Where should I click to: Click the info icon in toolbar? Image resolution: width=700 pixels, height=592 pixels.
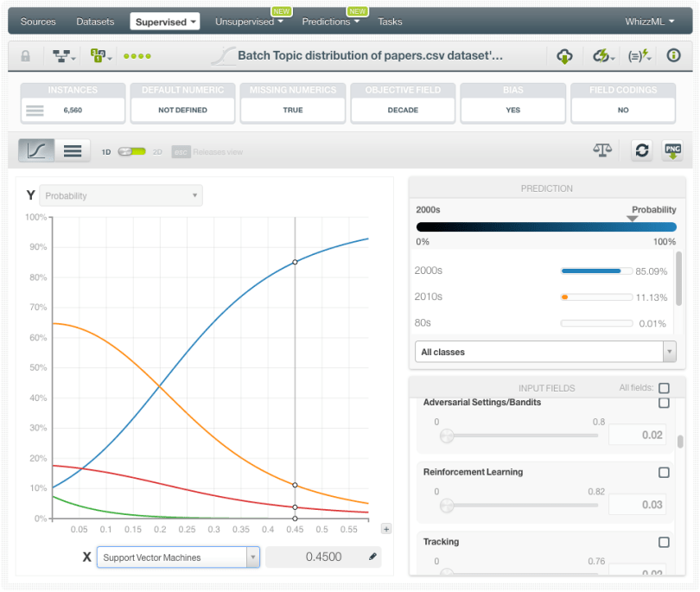(673, 56)
